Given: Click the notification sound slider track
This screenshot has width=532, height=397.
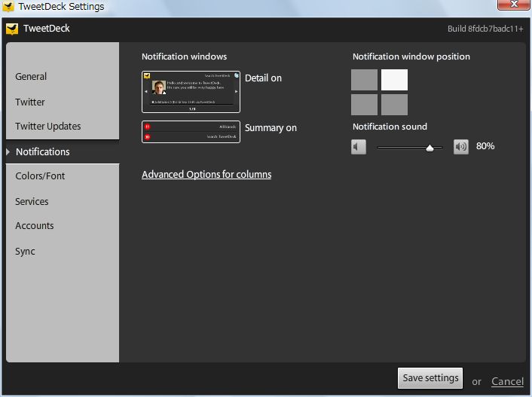Looking at the screenshot, I should pos(410,148).
